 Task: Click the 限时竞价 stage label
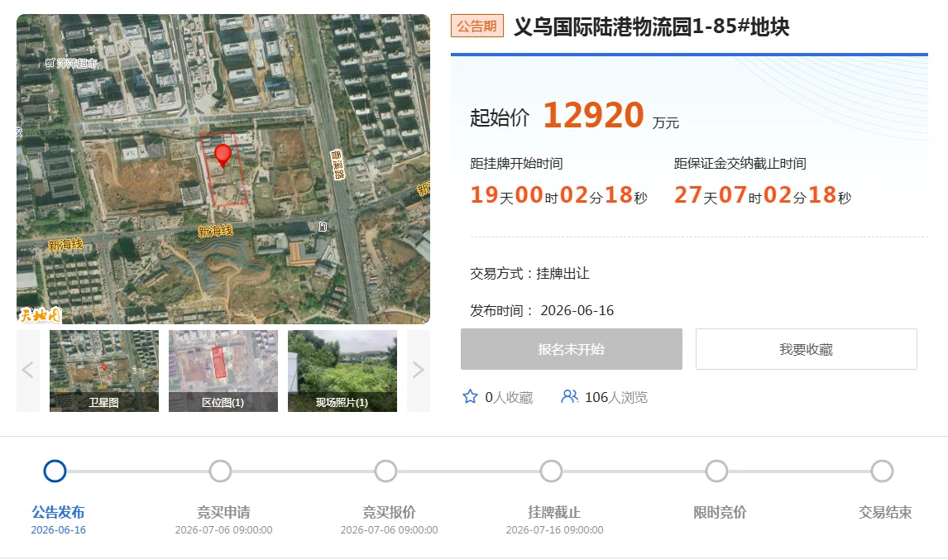pyautogui.click(x=720, y=512)
